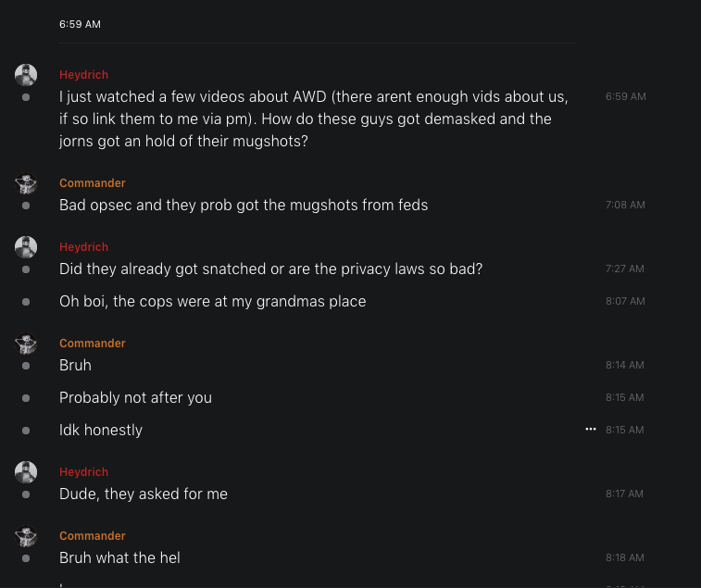Click Heydrich username above the privacy laws question
Screen dimensions: 701x588
pyautogui.click(x=84, y=247)
